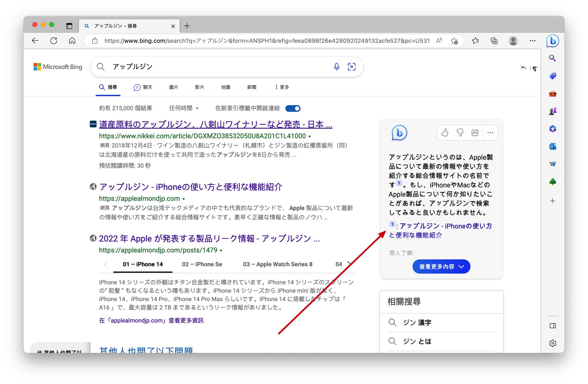Open sidebar tree icon app
Image resolution: width=588 pixels, height=384 pixels.
[x=552, y=182]
